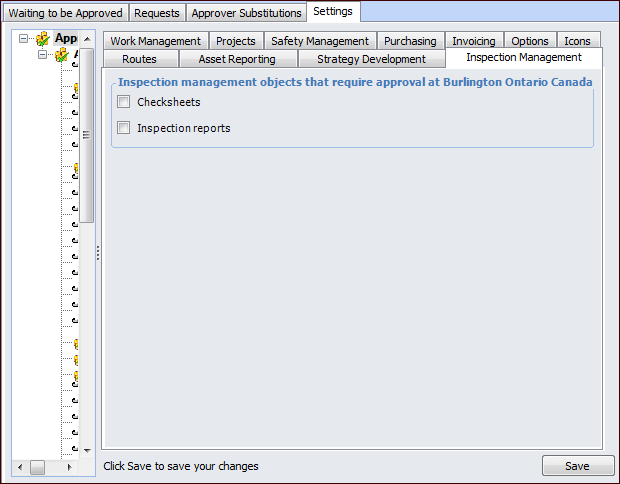Click the horizontal scrollbar thumb
The height and width of the screenshot is (484, 620).
click(x=38, y=467)
